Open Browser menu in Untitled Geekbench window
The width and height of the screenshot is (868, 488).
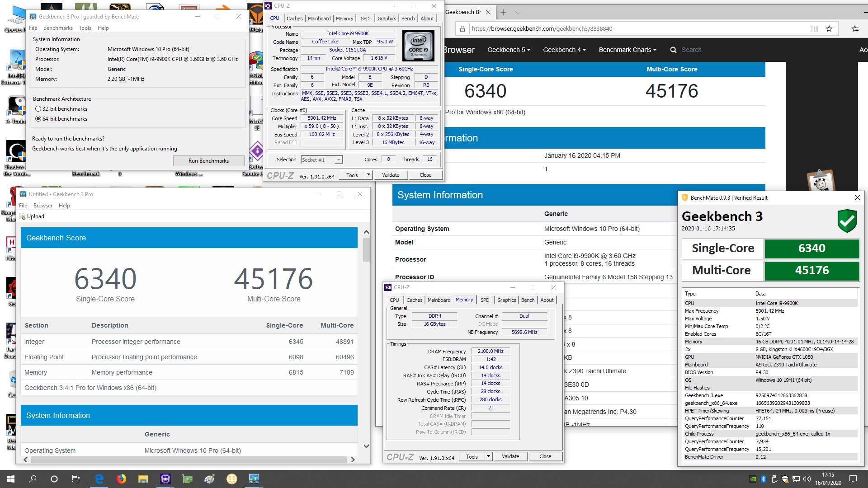43,206
